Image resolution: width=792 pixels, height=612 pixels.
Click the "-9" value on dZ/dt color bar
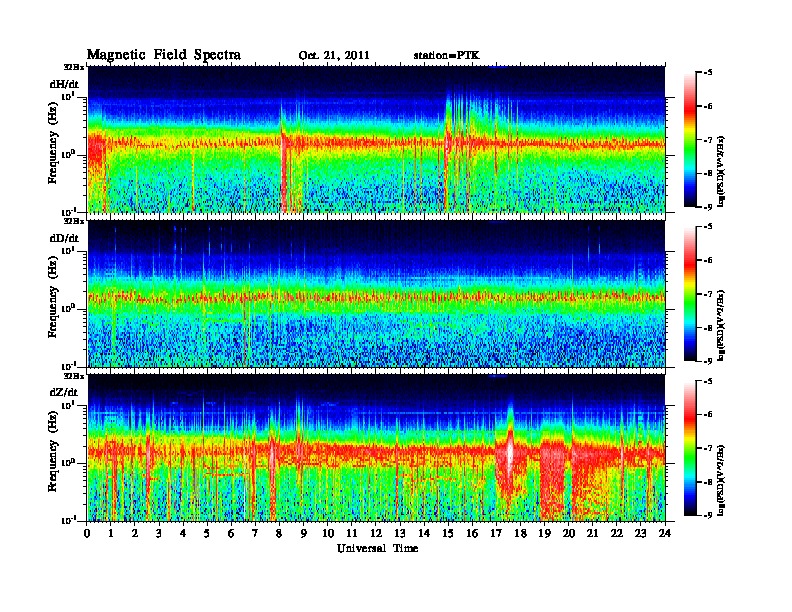(x=708, y=515)
